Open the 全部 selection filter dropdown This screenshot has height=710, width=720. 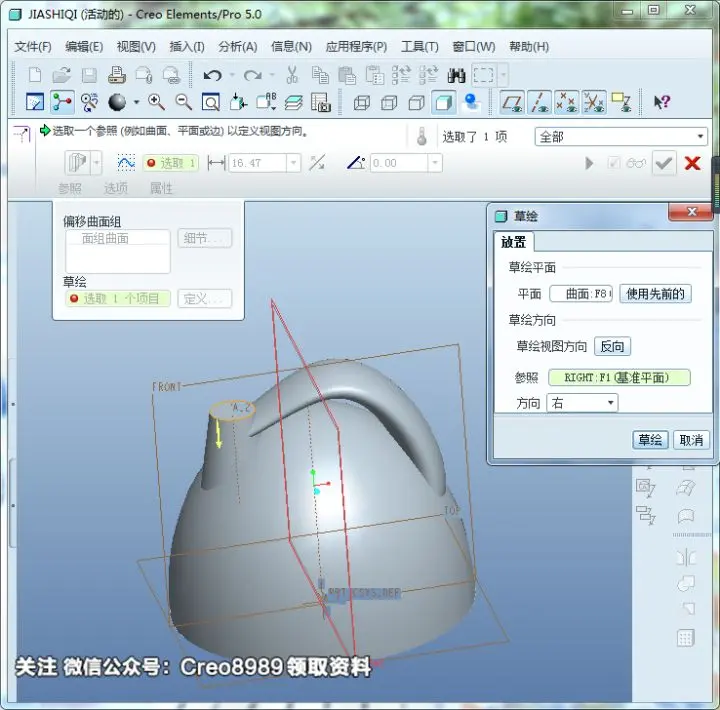(x=621, y=136)
